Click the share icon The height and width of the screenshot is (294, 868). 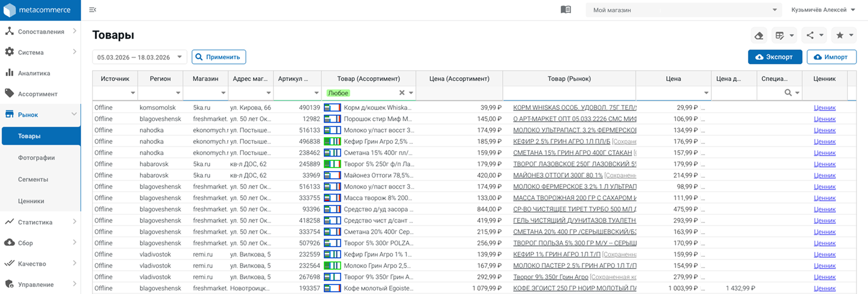pyautogui.click(x=810, y=35)
